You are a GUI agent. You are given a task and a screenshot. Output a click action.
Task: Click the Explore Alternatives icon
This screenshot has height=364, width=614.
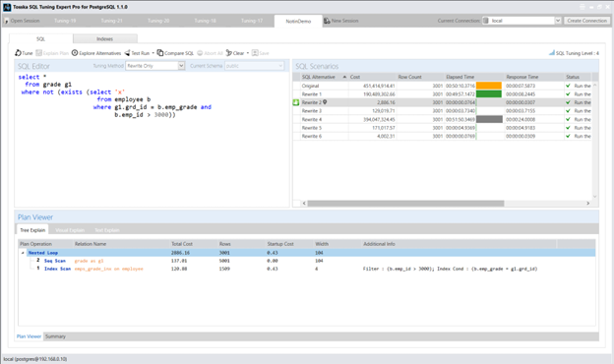(75, 53)
